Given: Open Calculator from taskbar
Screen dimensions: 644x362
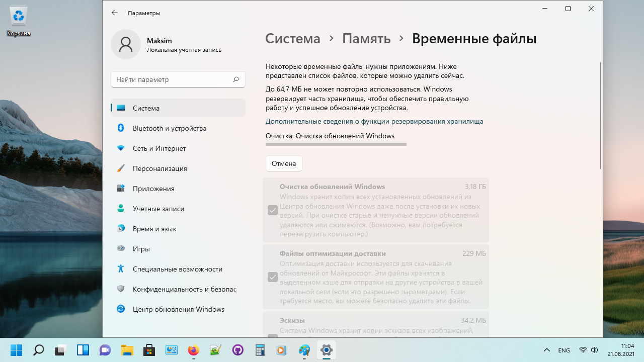Looking at the screenshot, I should point(260,350).
